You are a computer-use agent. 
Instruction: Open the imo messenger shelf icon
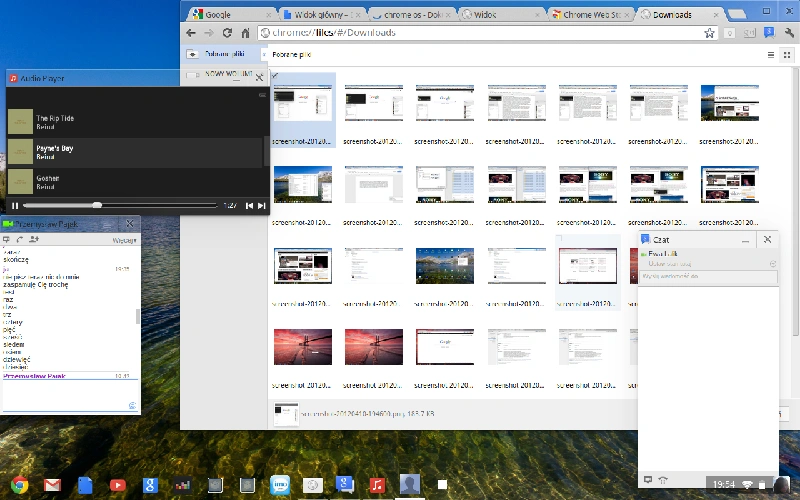coord(280,484)
